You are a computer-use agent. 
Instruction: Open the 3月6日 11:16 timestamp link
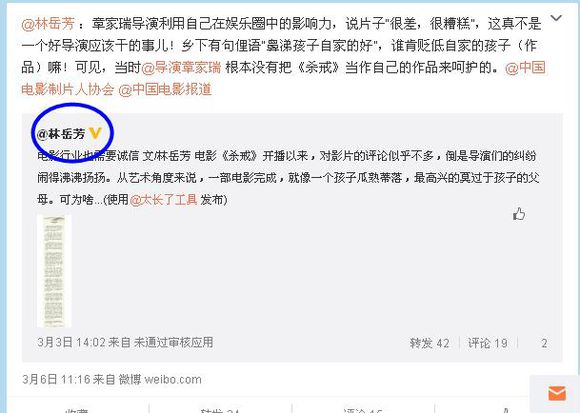pyautogui.click(x=56, y=379)
